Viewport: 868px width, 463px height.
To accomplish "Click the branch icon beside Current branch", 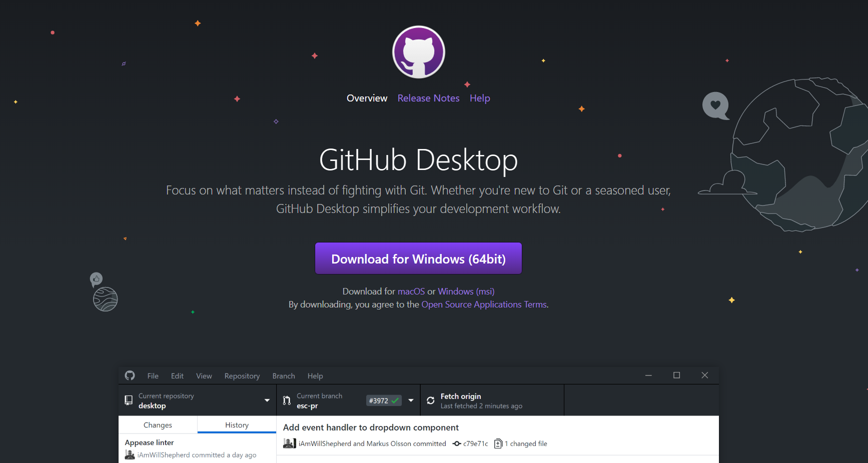I will click(287, 400).
